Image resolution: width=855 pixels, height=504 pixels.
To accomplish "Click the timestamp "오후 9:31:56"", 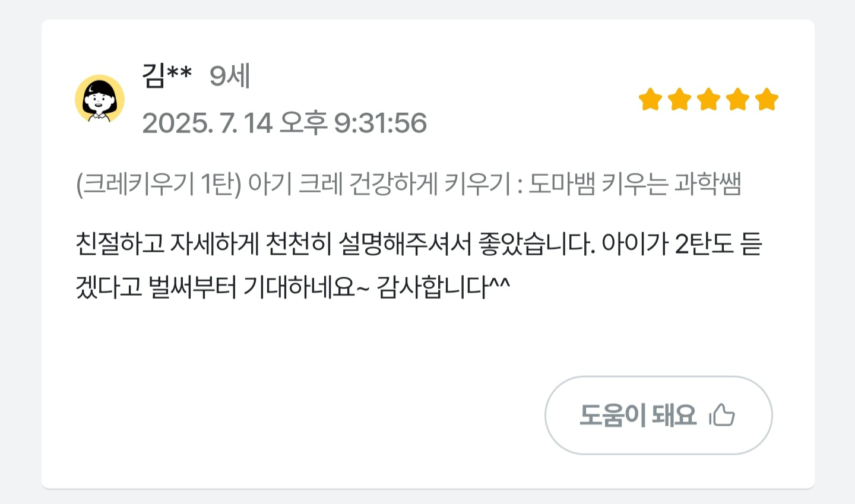I will coord(353,123).
